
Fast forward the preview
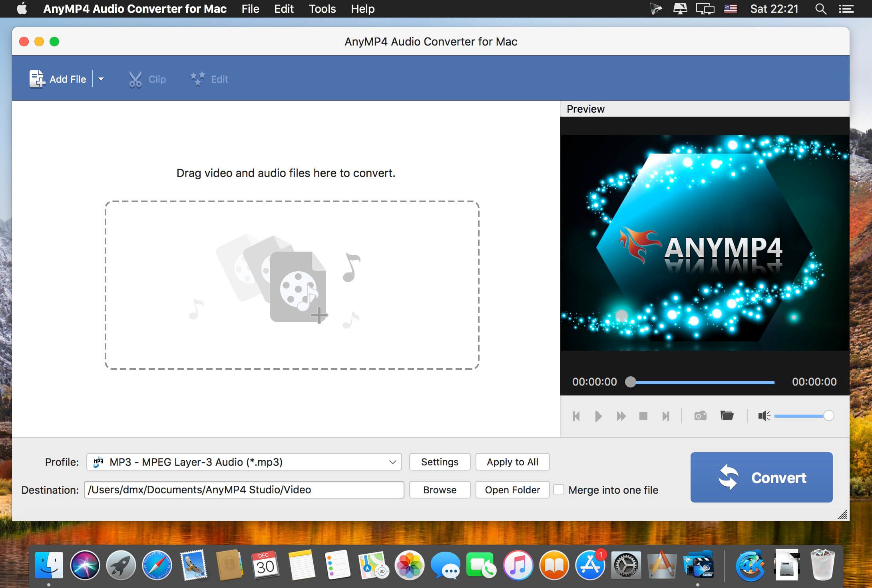pos(621,416)
